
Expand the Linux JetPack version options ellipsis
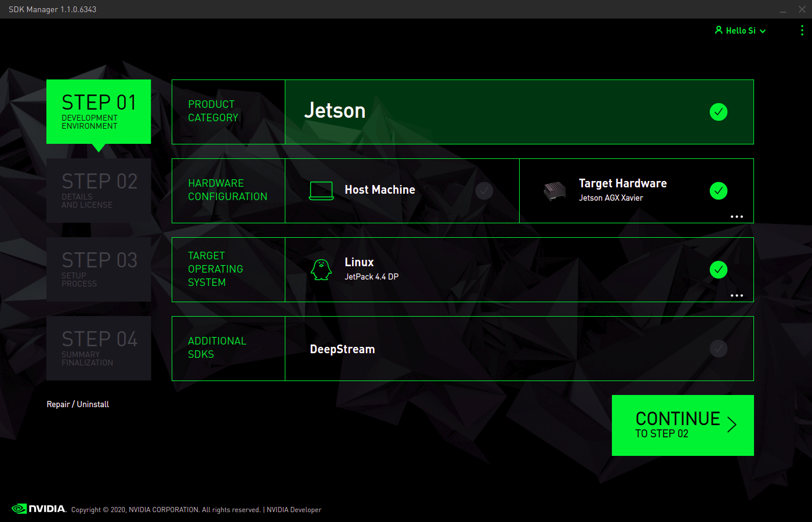(737, 295)
